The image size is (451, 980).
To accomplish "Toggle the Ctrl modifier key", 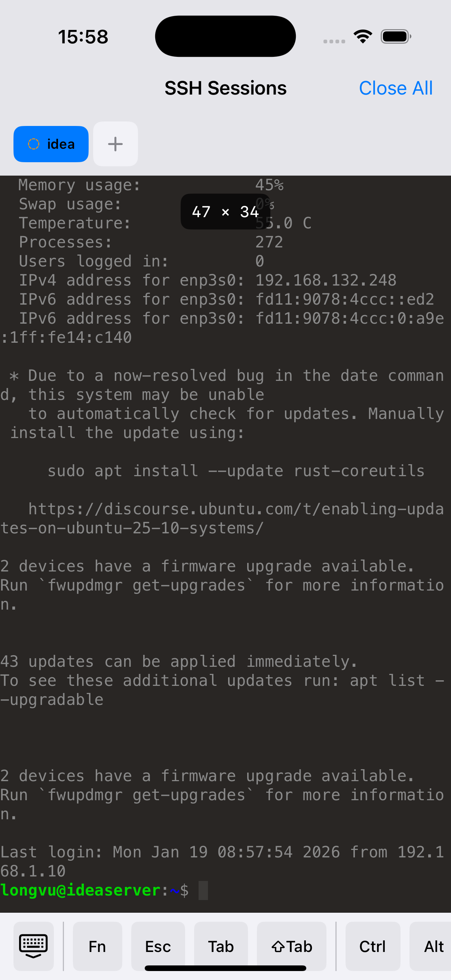I will tap(372, 946).
